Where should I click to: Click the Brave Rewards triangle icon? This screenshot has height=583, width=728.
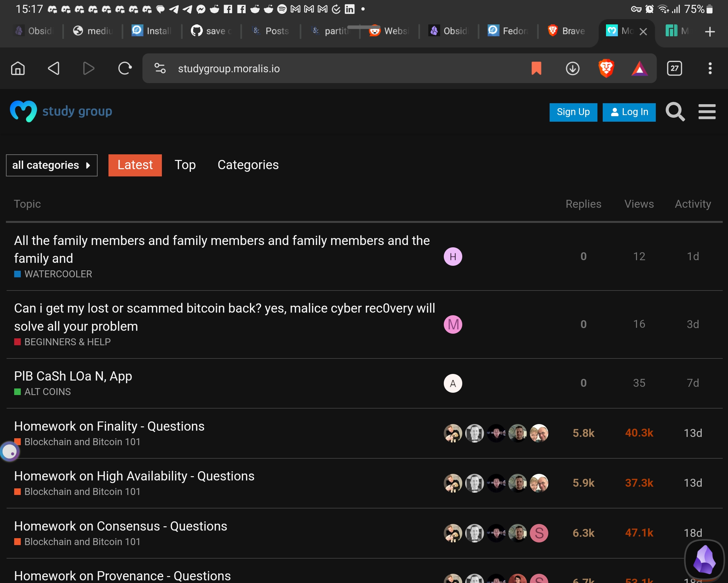(x=639, y=69)
